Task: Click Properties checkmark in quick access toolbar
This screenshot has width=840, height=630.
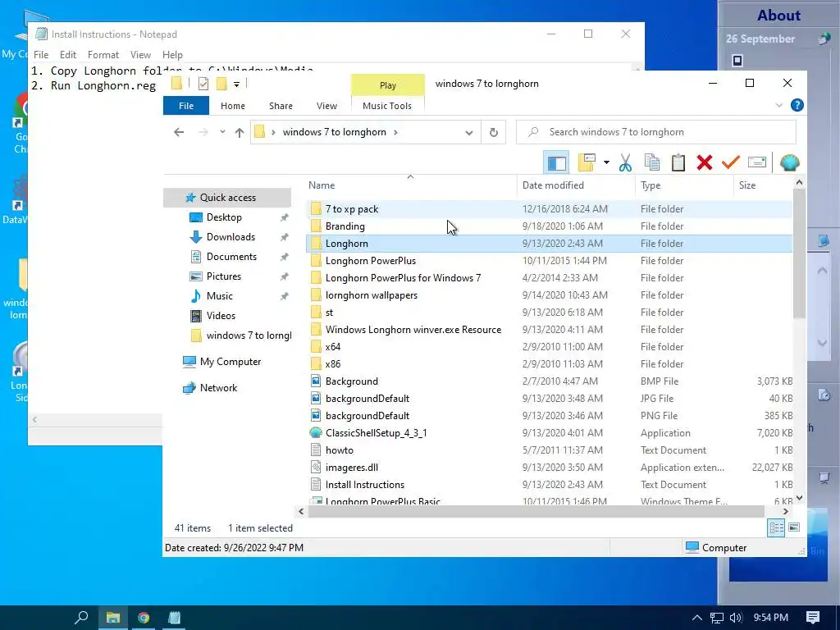Action: coord(203,84)
